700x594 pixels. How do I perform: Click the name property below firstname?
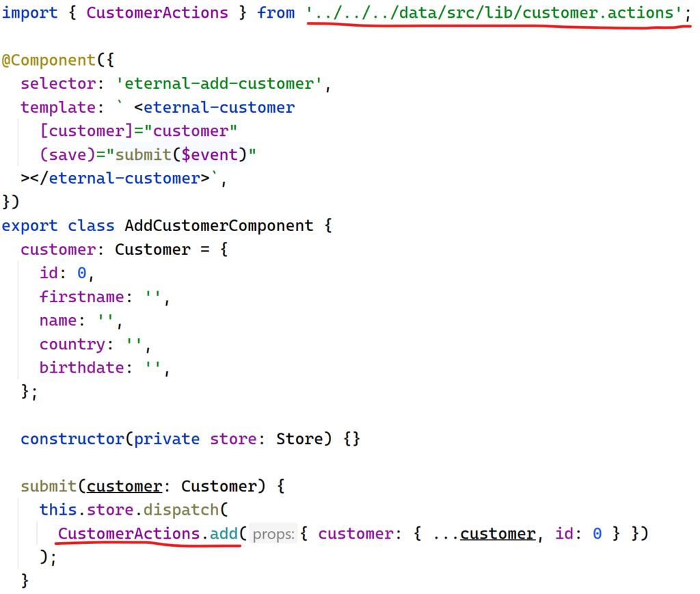coord(58,320)
